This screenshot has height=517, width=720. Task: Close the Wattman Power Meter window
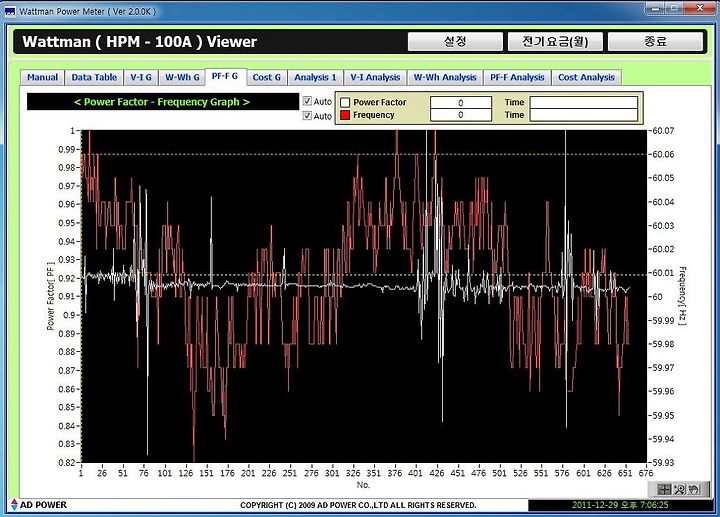(x=700, y=8)
